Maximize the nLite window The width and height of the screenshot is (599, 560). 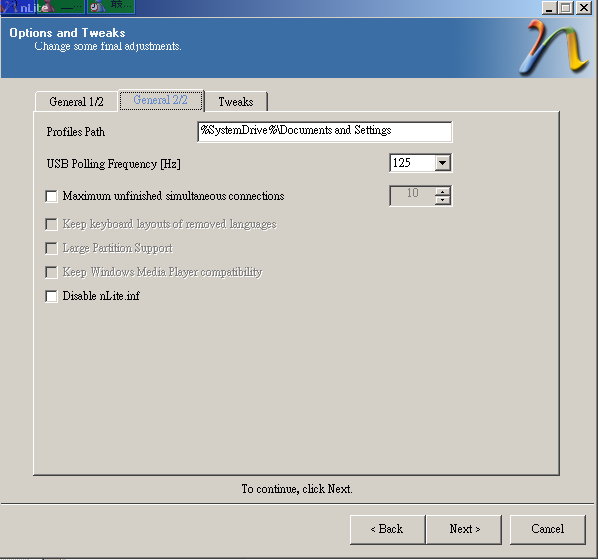point(566,8)
